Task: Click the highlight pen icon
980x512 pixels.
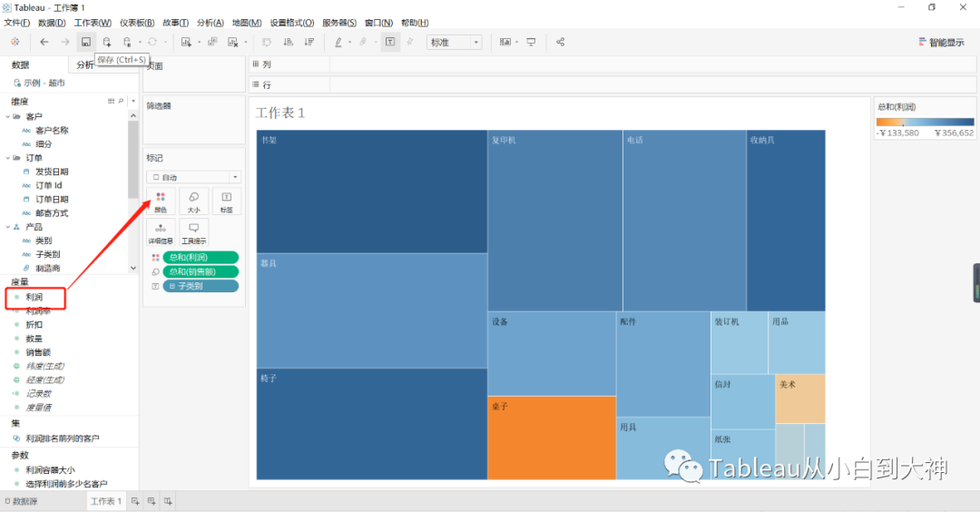Action: (x=338, y=42)
